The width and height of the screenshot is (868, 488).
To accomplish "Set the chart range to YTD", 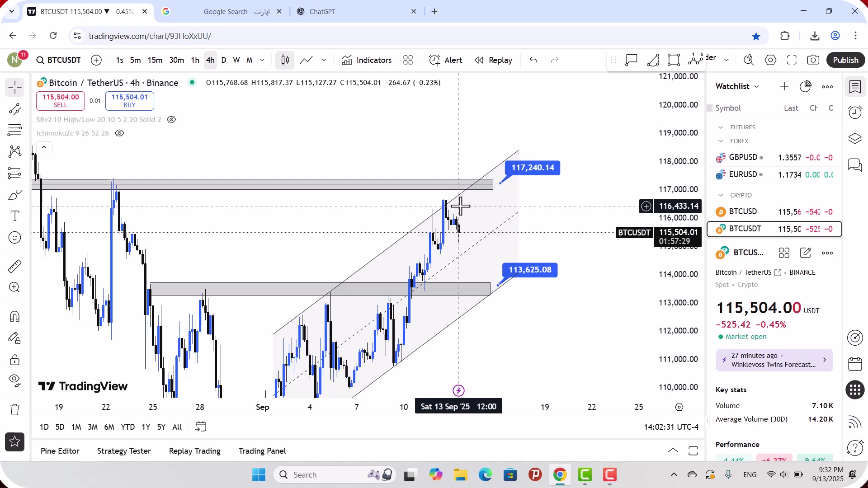I will [x=127, y=427].
